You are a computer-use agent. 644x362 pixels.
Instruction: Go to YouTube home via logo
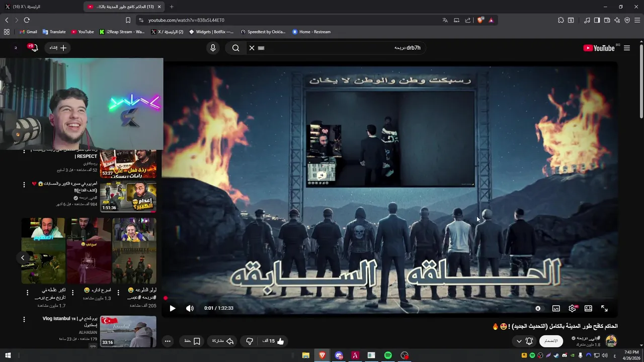click(x=599, y=48)
